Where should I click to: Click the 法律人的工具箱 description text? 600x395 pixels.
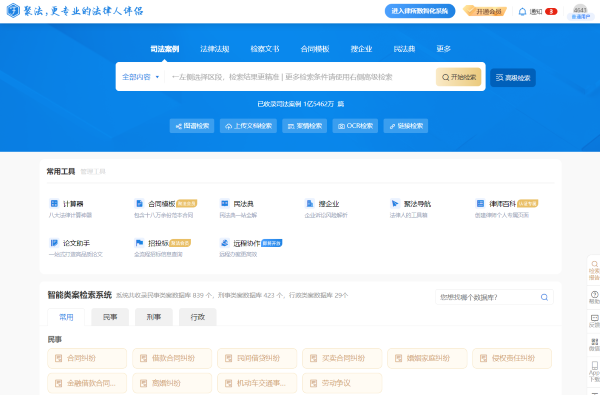(409, 215)
